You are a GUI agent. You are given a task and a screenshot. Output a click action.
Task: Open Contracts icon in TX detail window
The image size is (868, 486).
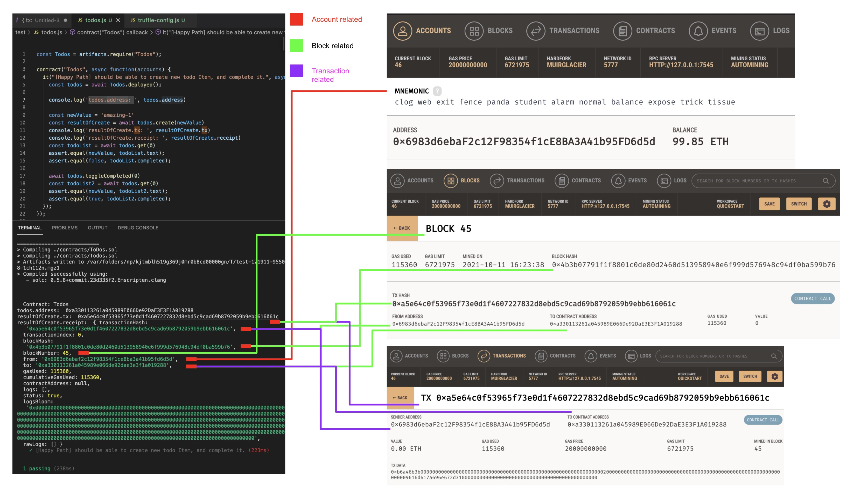(541, 356)
